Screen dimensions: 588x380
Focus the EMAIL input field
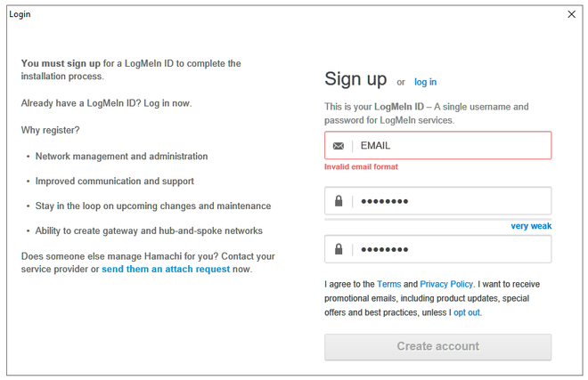click(438, 145)
